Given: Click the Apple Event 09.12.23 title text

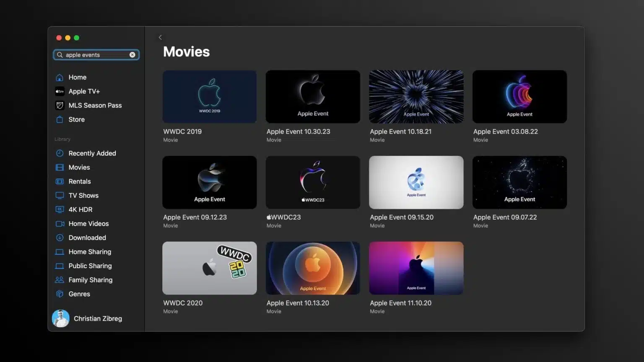Looking at the screenshot, I should tap(195, 217).
